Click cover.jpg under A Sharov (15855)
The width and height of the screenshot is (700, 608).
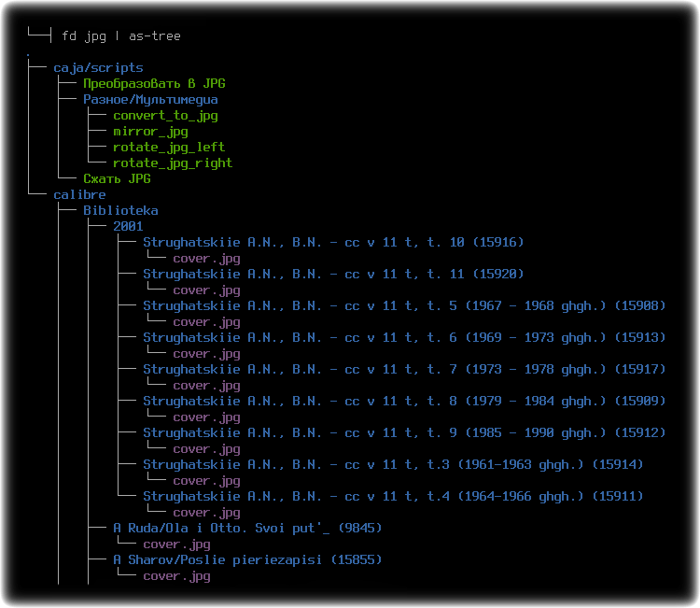[176, 576]
